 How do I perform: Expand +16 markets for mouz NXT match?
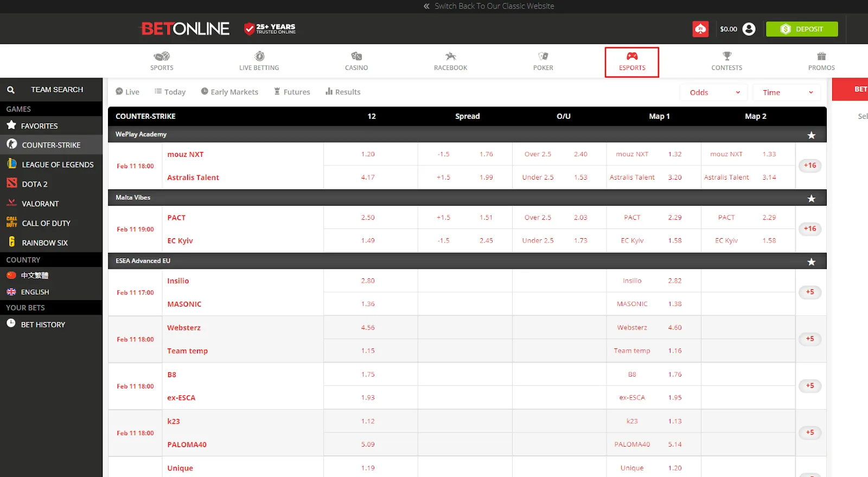pyautogui.click(x=810, y=166)
